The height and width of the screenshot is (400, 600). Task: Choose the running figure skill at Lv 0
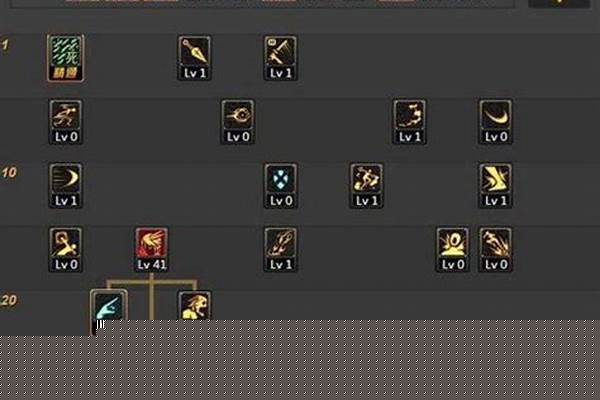tap(66, 122)
